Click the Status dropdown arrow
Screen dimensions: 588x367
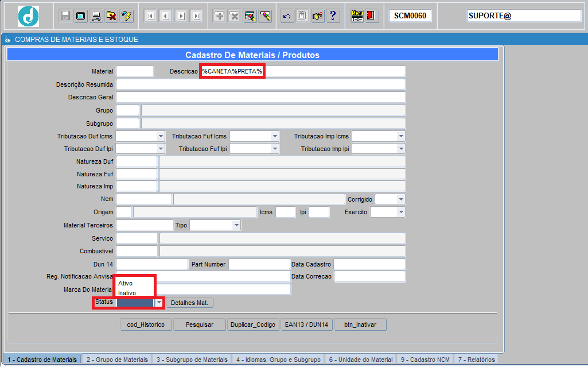coord(159,303)
